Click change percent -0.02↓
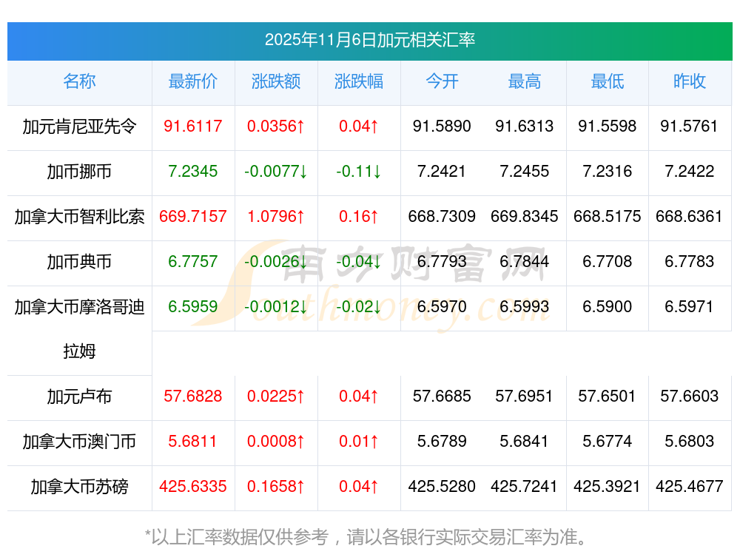Image resolution: width=740 pixels, height=560 pixels. click(359, 307)
